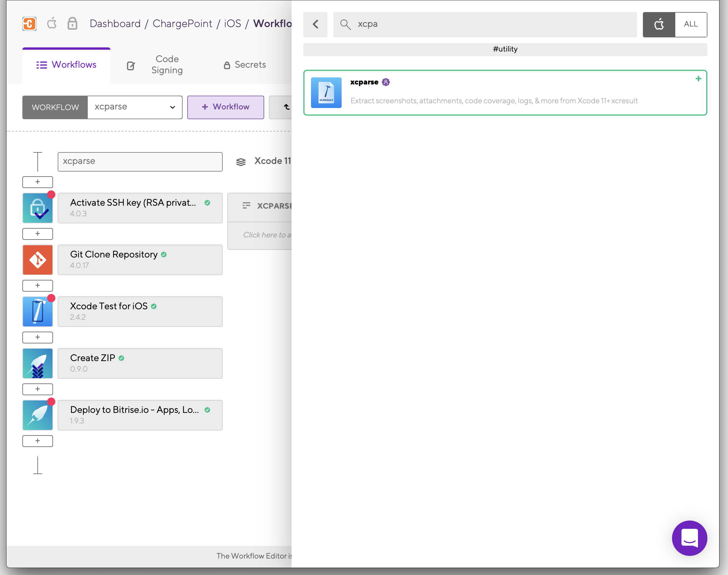The height and width of the screenshot is (575, 728).
Task: Click the add Workflow button
Action: (225, 107)
